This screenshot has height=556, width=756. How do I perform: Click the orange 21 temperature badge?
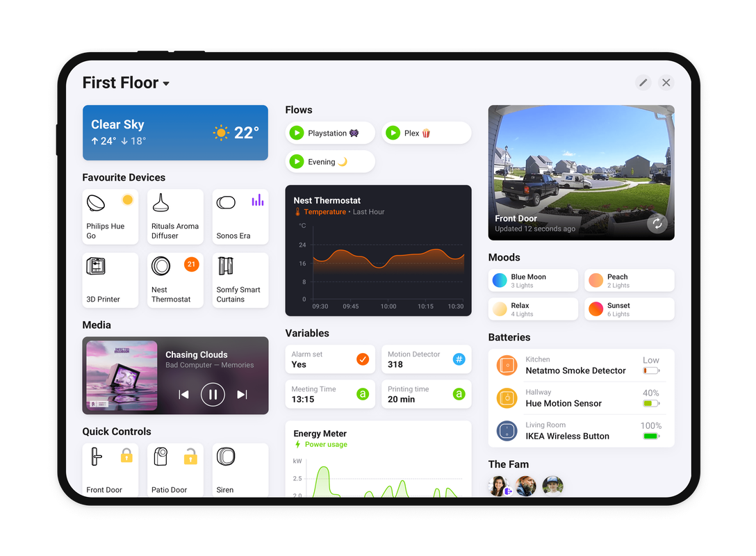click(191, 264)
